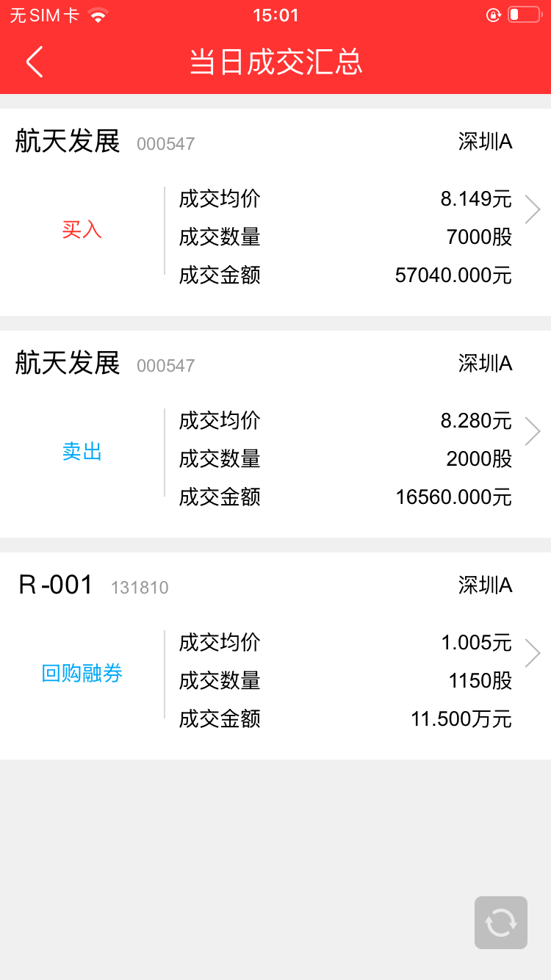Select the 回购融券 label
Image resolution: width=551 pixels, height=980 pixels.
[x=82, y=674]
